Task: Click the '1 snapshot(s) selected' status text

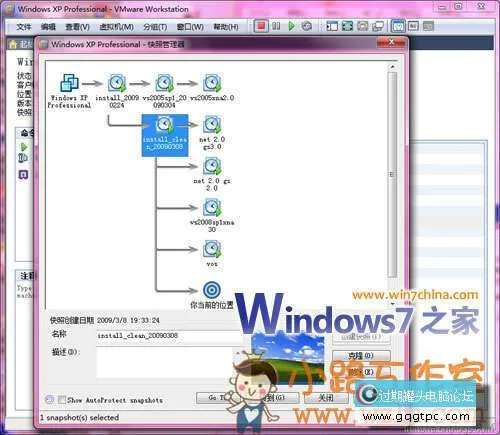Action: (x=79, y=417)
